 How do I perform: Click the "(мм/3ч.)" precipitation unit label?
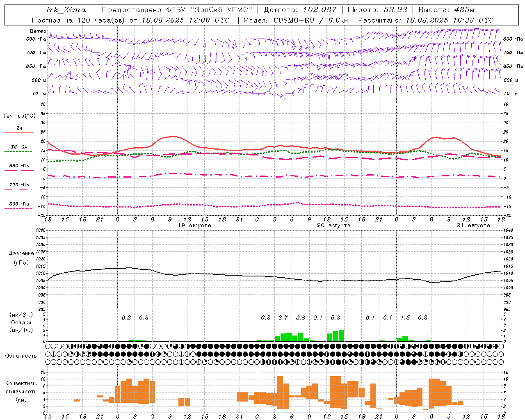21,315
